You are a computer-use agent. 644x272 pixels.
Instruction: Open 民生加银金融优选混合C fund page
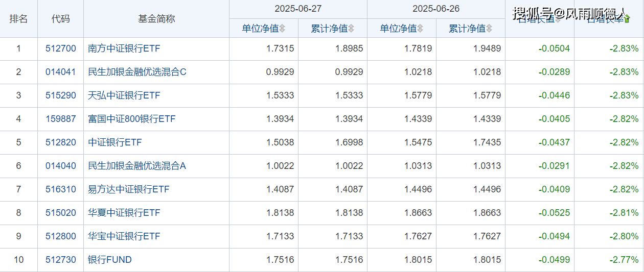pyautogui.click(x=137, y=72)
